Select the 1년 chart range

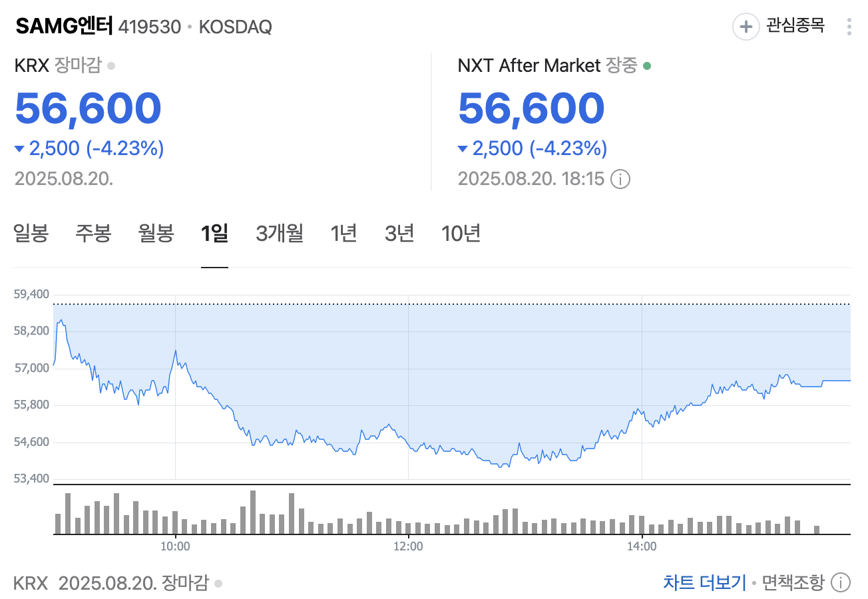pyautogui.click(x=343, y=234)
